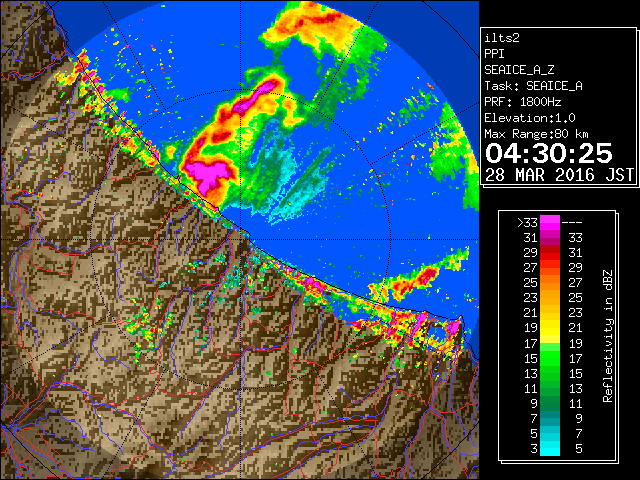Click the bright magenta >33 dBZ swatch
The height and width of the screenshot is (480, 640).
coord(550,222)
